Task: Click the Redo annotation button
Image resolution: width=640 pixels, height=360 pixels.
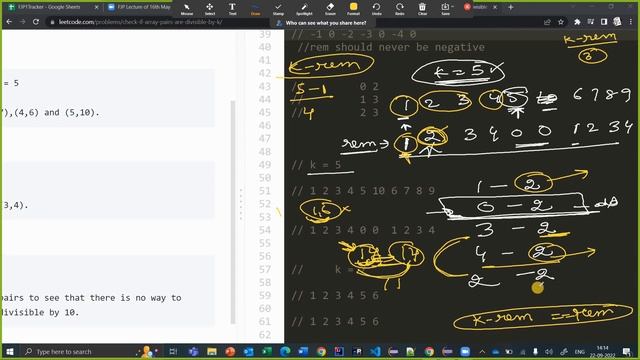Action: (400, 9)
